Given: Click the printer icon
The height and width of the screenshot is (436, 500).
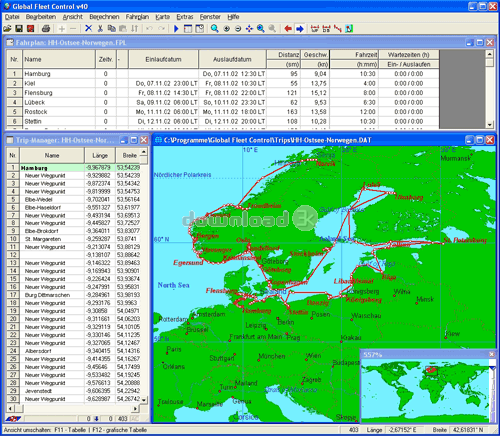Looking at the screenshot, I should (46, 29).
